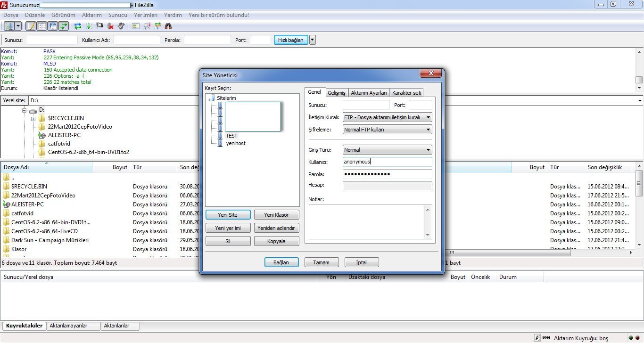Click the blue-green refresh file lists icon

[78, 26]
